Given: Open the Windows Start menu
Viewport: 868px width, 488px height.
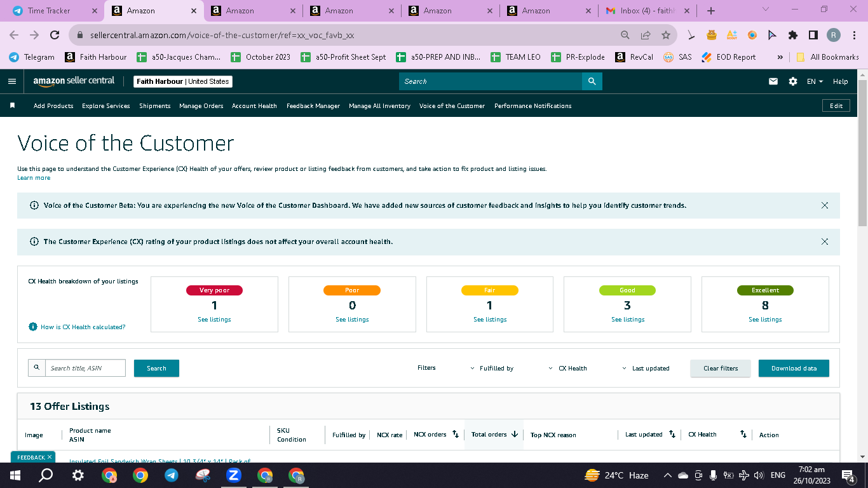Looking at the screenshot, I should click(x=15, y=475).
